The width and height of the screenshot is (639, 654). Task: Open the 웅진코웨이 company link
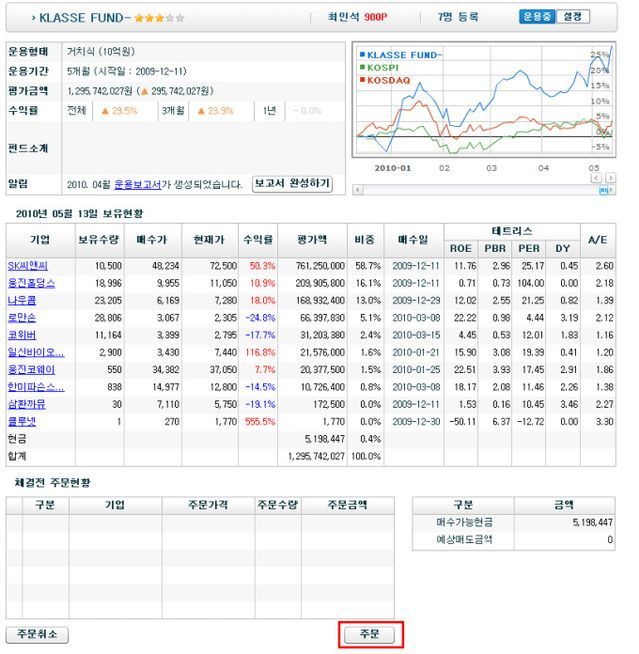[32, 370]
